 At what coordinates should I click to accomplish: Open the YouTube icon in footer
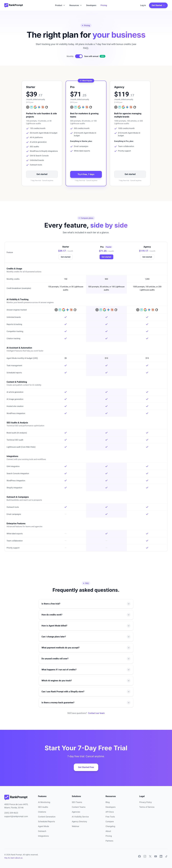click(156, 856)
